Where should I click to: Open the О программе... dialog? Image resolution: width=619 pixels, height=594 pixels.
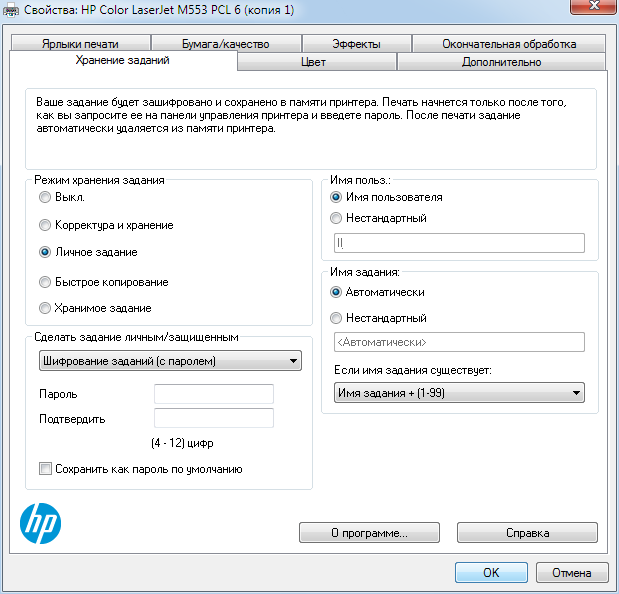coord(369,533)
